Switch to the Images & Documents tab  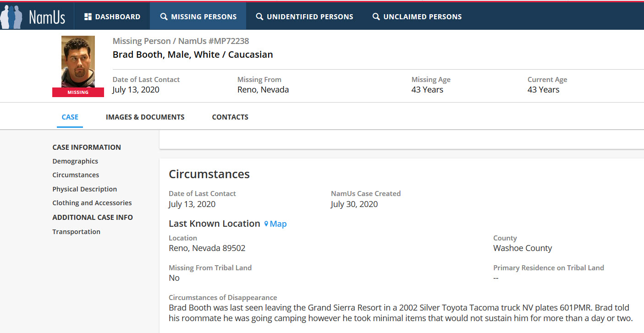(145, 117)
